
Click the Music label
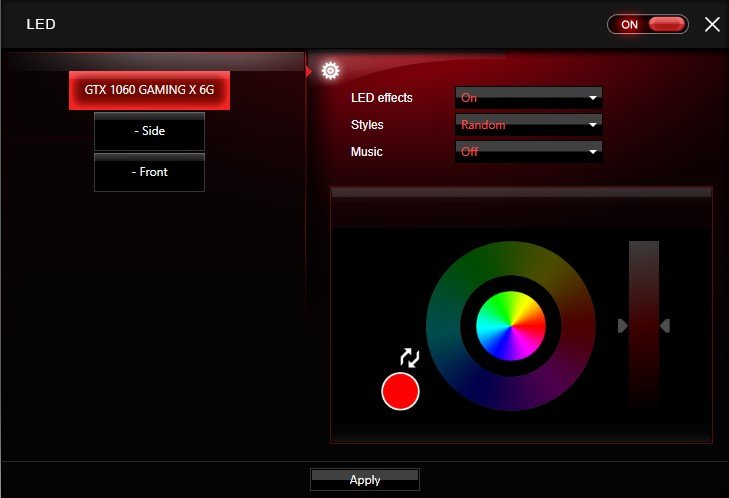click(367, 152)
